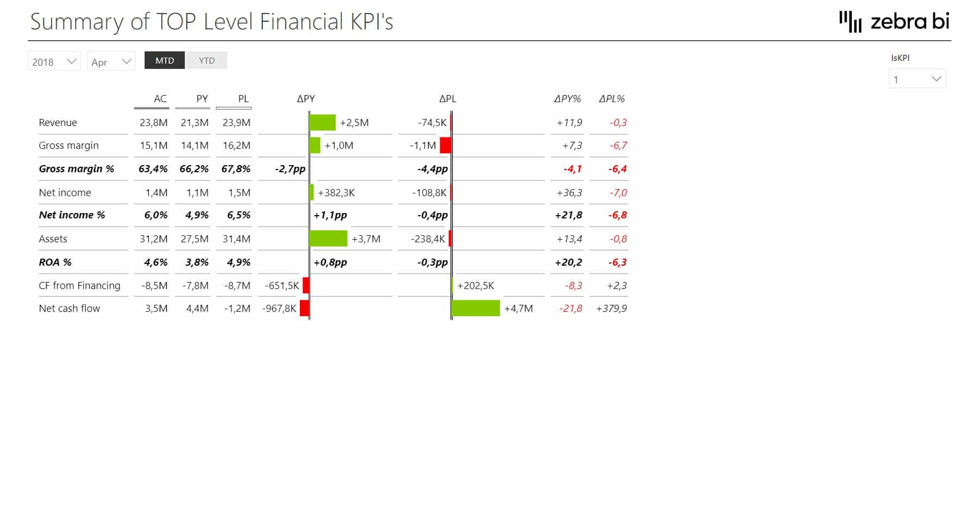The width and height of the screenshot is (980, 527).
Task: Click the report title Summary of TOP Level Financial KPI's
Action: (x=212, y=22)
